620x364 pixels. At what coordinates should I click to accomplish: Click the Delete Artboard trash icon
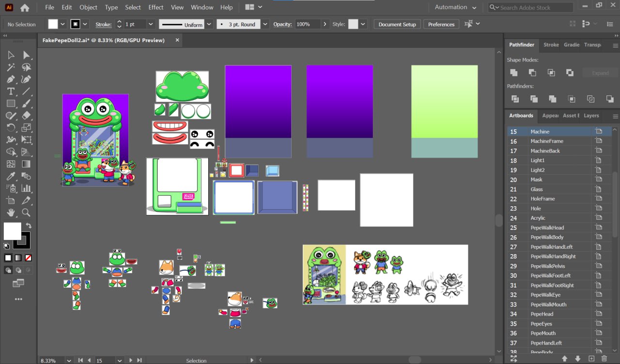pos(604,359)
